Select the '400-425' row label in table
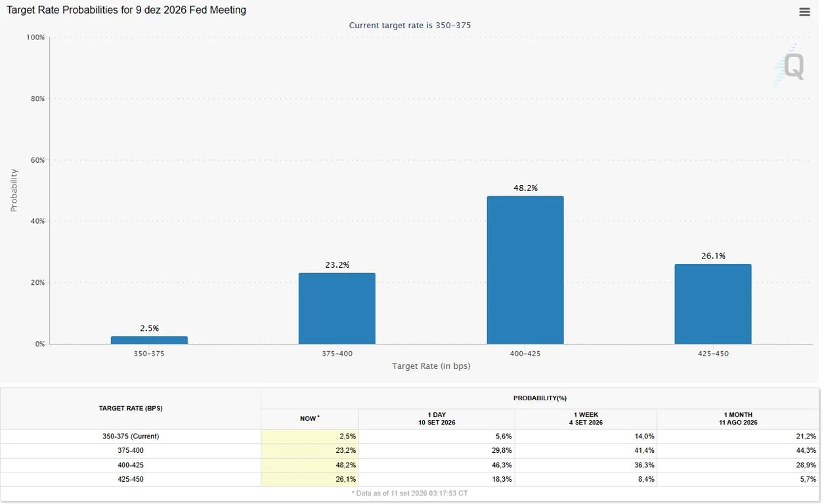 tap(131, 465)
